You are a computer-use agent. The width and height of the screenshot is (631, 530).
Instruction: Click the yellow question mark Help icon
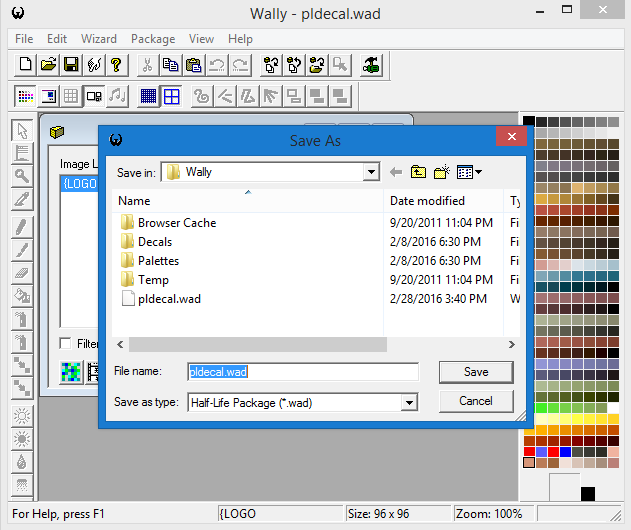click(x=117, y=65)
